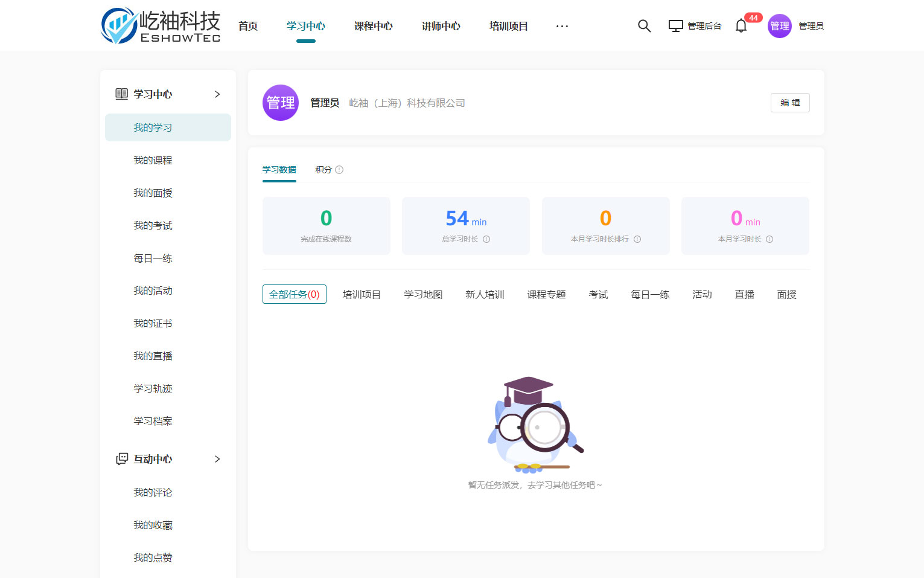Select the 直播 task filter
This screenshot has width=924, height=578.
(x=744, y=294)
